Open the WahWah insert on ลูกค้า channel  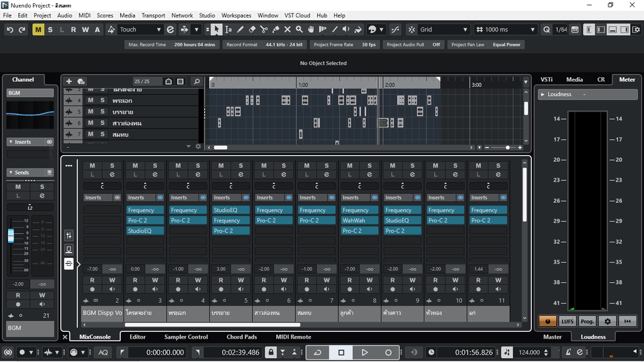tap(360, 220)
